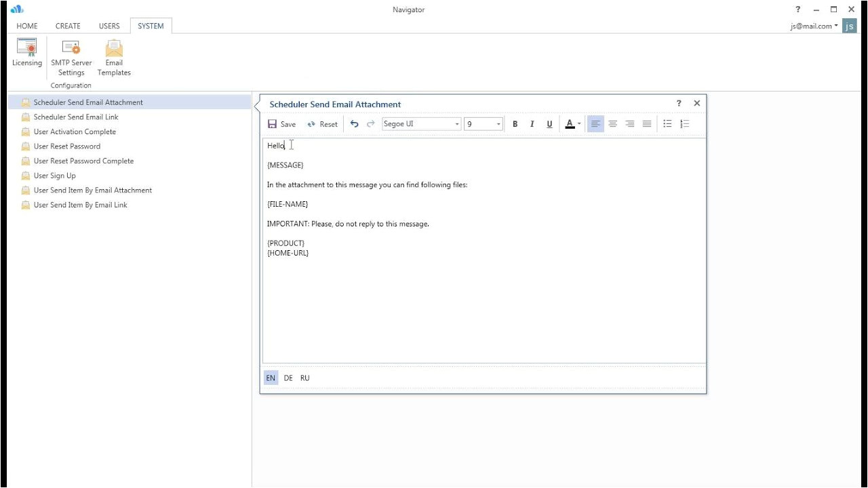Toggle italic formatting
This screenshot has width=868, height=488.
point(532,124)
